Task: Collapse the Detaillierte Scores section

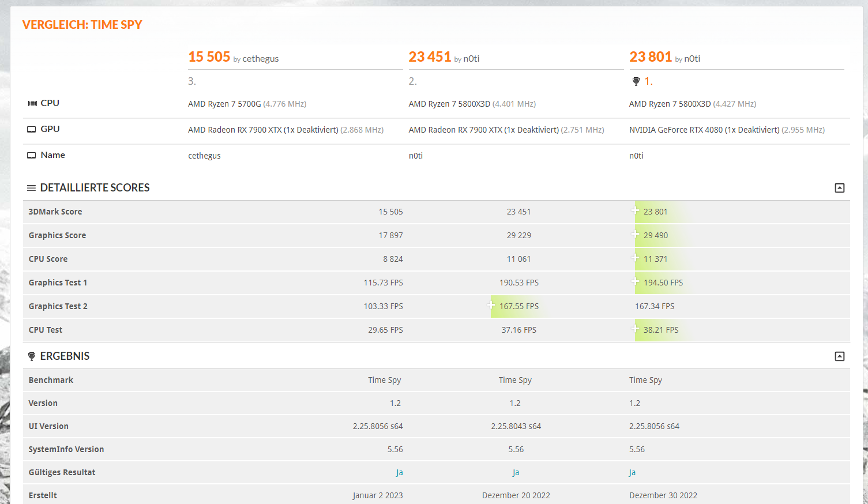Action: [x=840, y=188]
